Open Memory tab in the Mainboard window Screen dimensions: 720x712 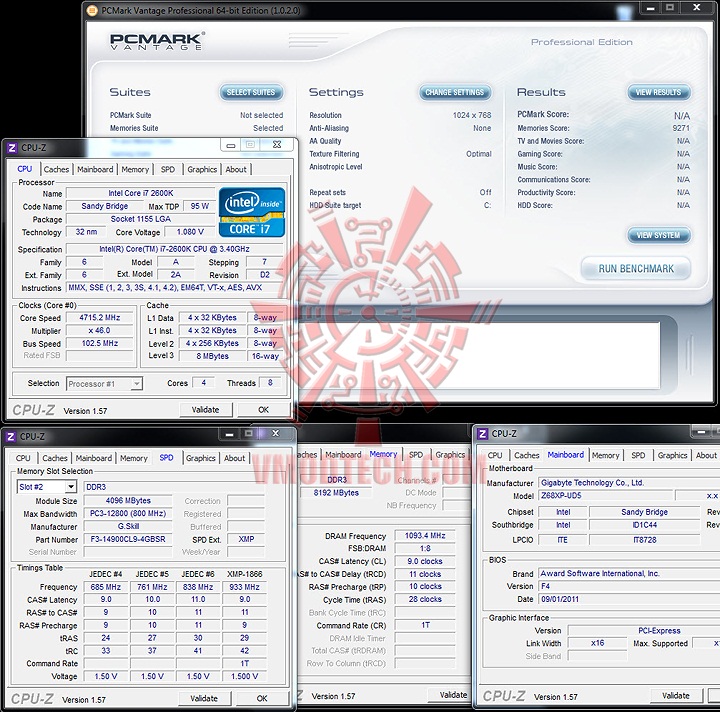click(606, 455)
